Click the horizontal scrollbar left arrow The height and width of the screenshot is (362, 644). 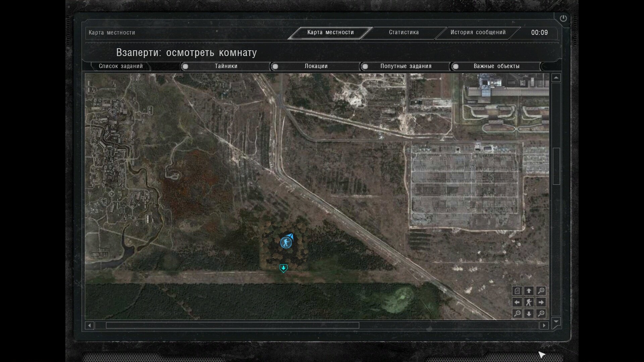point(90,325)
